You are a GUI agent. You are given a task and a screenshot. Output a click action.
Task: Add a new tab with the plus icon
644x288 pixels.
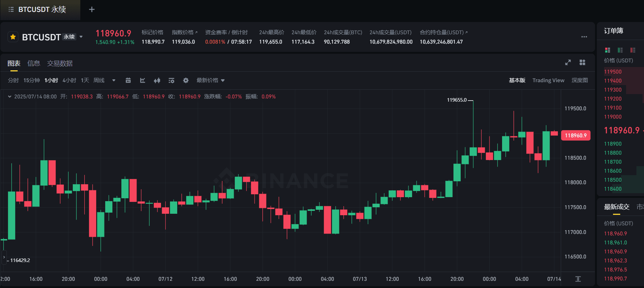92,9
